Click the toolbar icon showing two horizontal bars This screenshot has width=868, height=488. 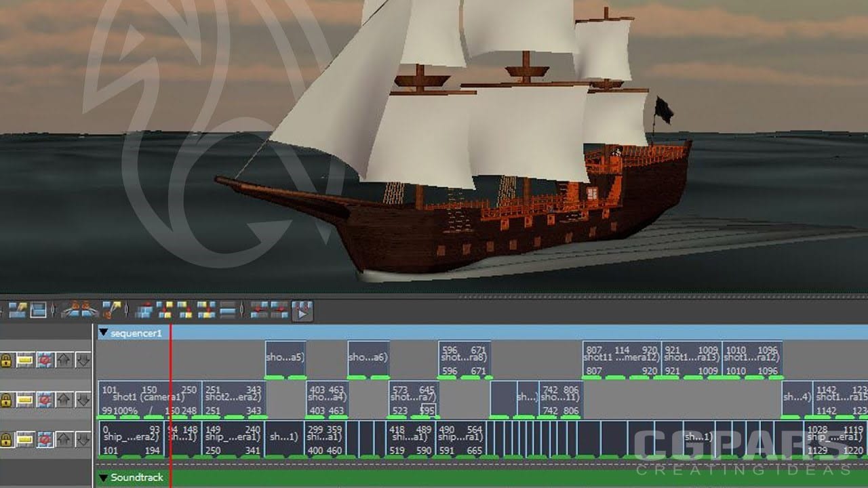click(228, 310)
